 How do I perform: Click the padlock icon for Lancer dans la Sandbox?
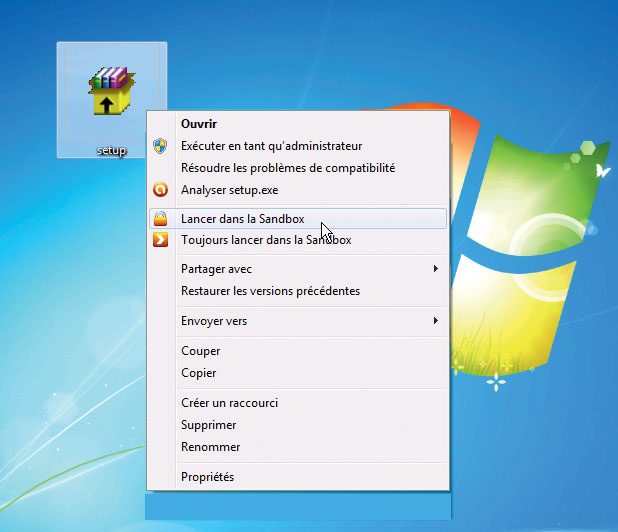tap(160, 219)
